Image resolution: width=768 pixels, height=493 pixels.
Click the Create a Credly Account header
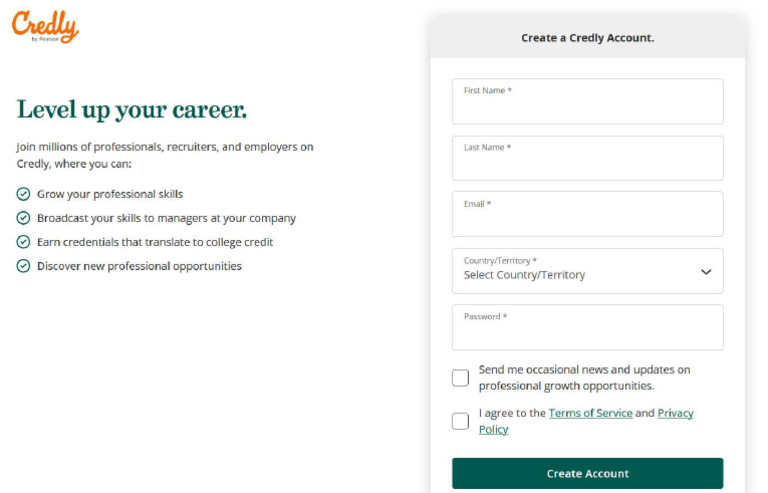pyautogui.click(x=587, y=38)
